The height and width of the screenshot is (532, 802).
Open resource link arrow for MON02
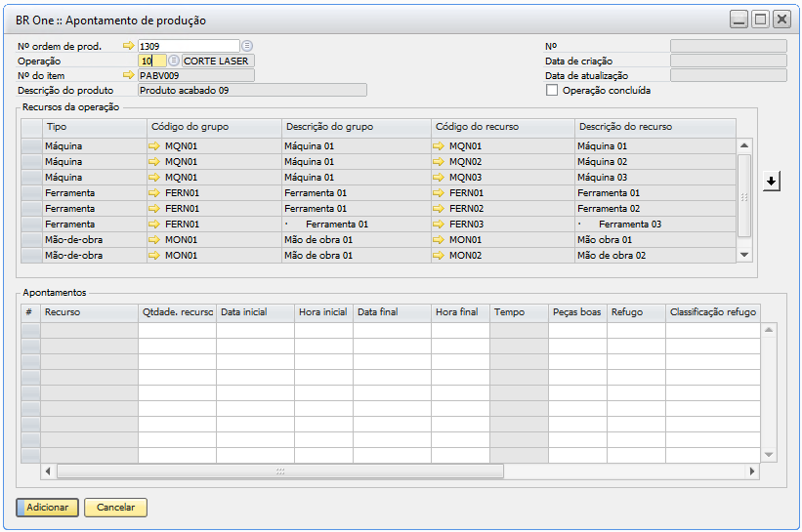pos(439,256)
